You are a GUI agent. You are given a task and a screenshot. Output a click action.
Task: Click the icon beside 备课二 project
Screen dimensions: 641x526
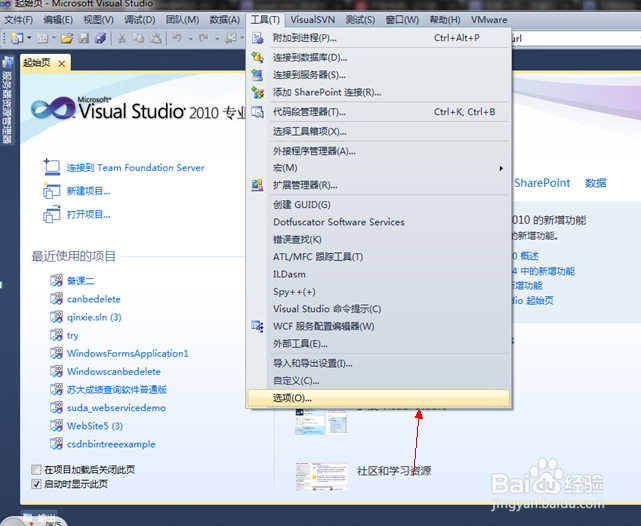tap(56, 280)
